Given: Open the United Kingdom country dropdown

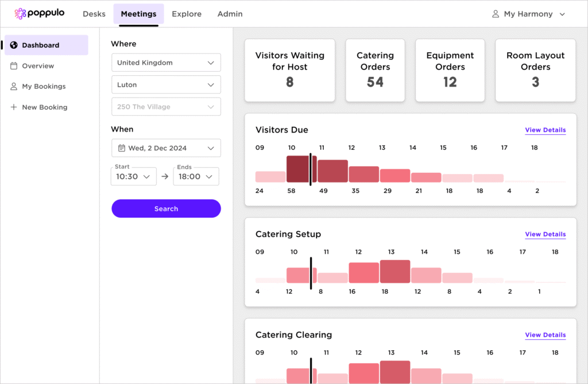Looking at the screenshot, I should (x=166, y=63).
